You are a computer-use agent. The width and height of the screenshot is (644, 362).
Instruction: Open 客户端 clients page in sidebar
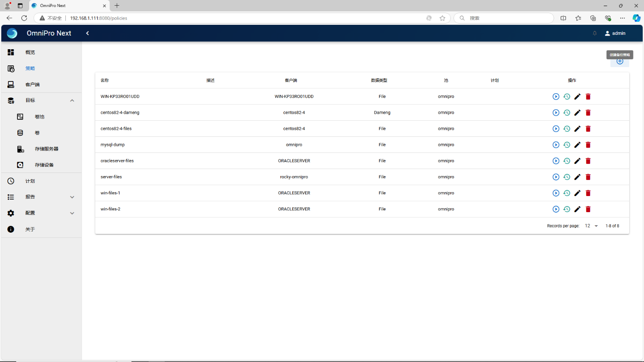(32, 85)
